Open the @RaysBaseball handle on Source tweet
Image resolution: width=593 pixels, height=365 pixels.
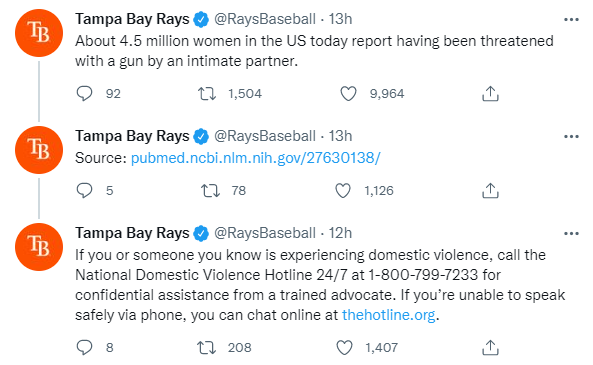265,136
